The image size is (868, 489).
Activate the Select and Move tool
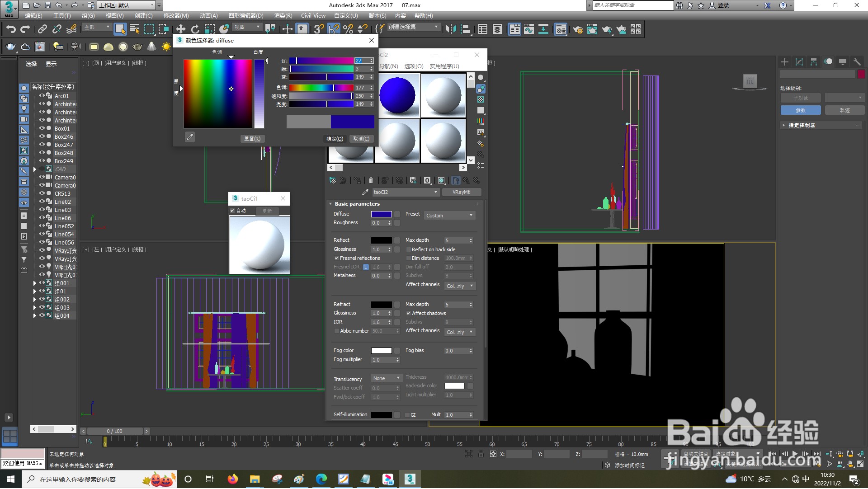pos(180,29)
